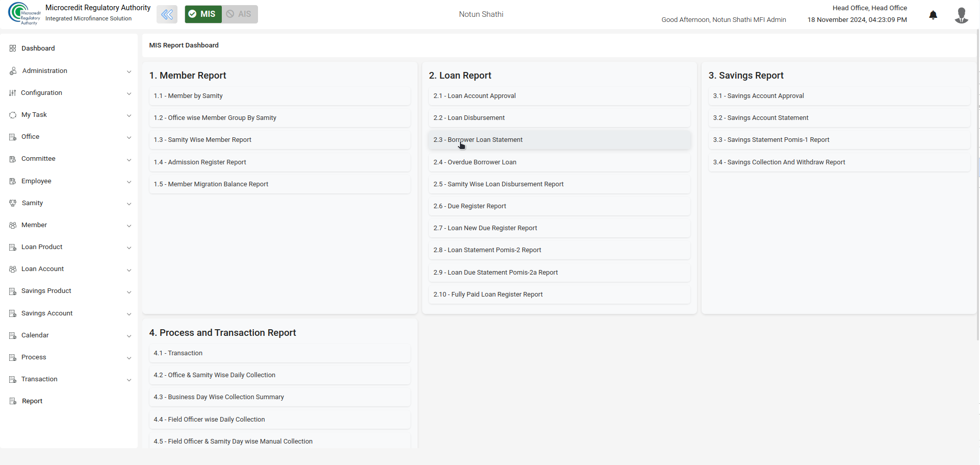Screen dimensions: 980x465
Task: Open 1.4 Admission Register Report
Action: [x=279, y=162]
